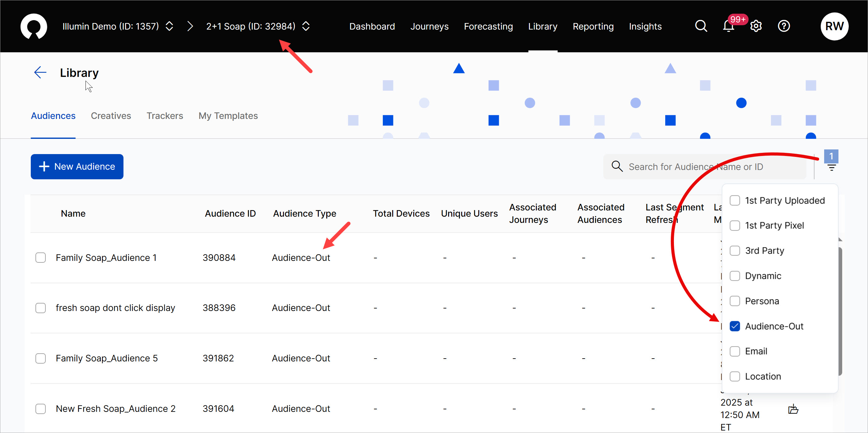868x433 pixels.
Task: Switch to the Creatives tab
Action: [111, 116]
